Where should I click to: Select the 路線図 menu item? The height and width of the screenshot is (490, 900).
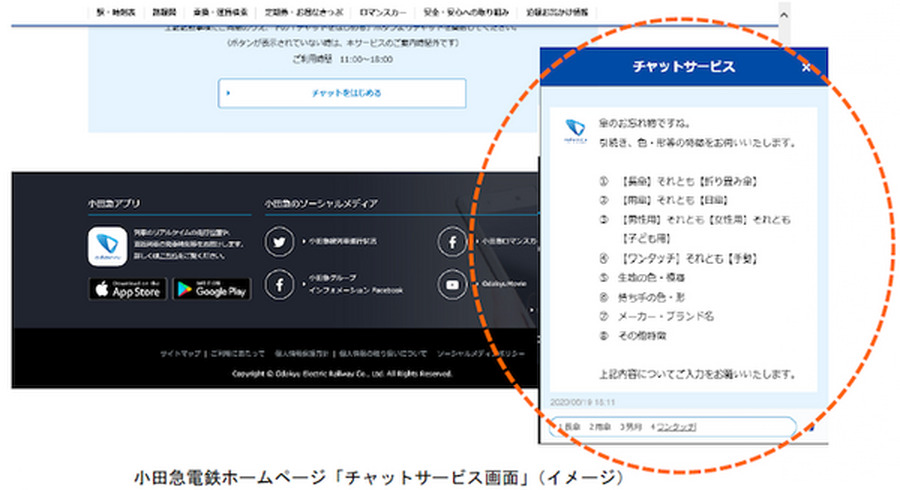coord(162,13)
